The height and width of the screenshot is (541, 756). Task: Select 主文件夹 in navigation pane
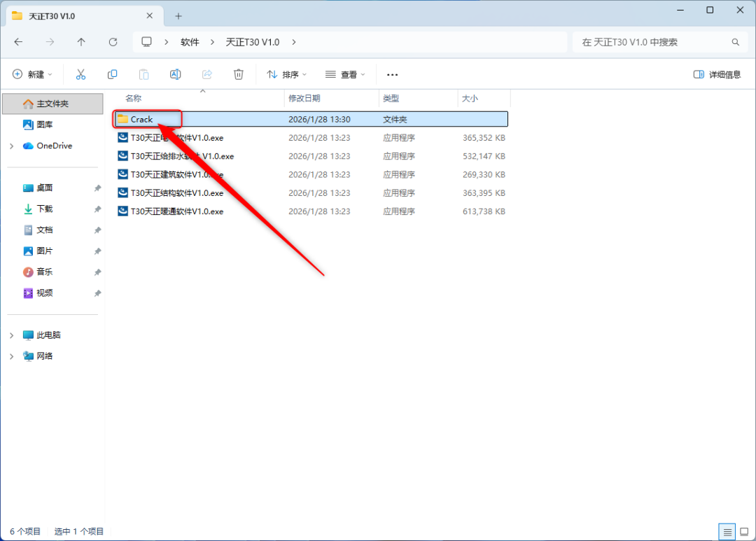coord(52,104)
